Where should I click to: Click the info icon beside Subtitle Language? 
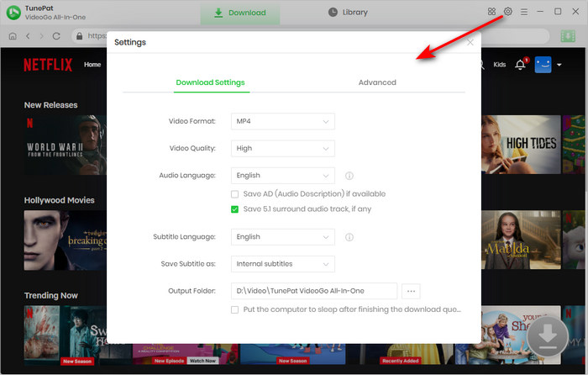(349, 237)
